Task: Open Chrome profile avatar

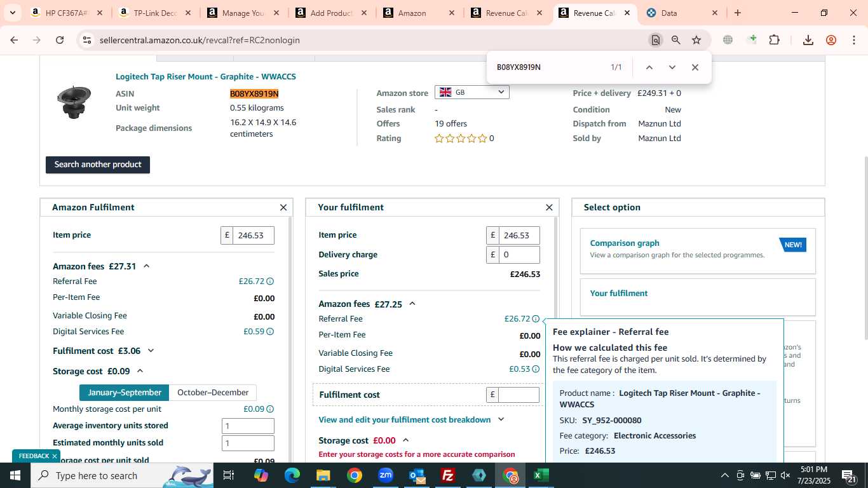Action: point(831,40)
